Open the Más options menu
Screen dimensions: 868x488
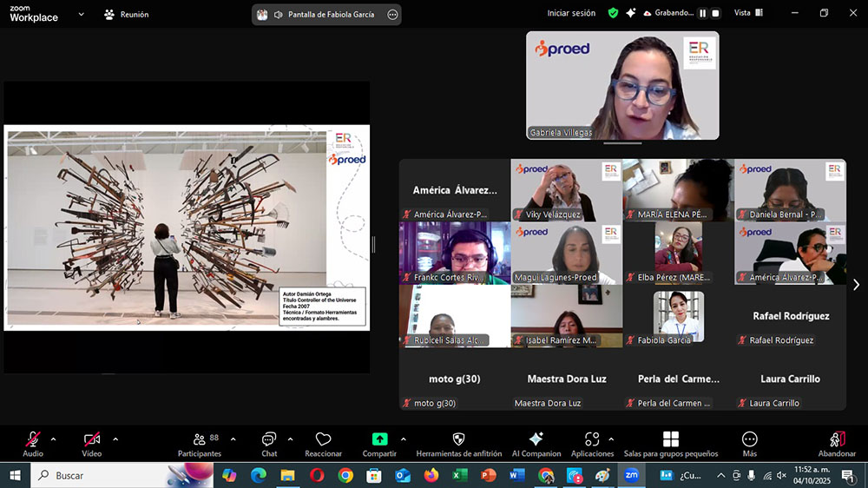coord(750,445)
